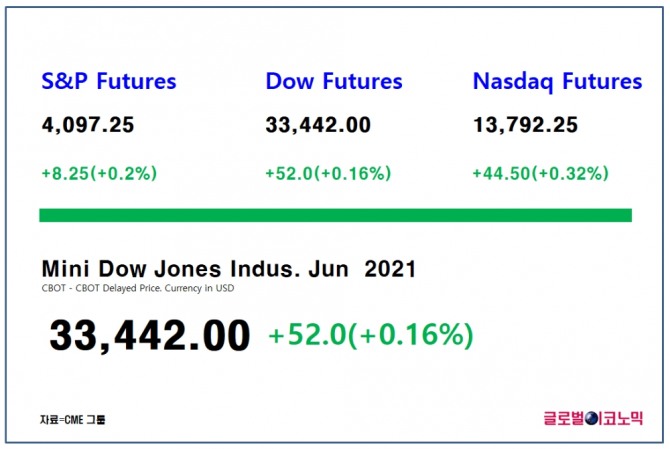Select the small +52.0(+0.16%) under Dow Futures
Screen dimensions: 670x449
327,173
